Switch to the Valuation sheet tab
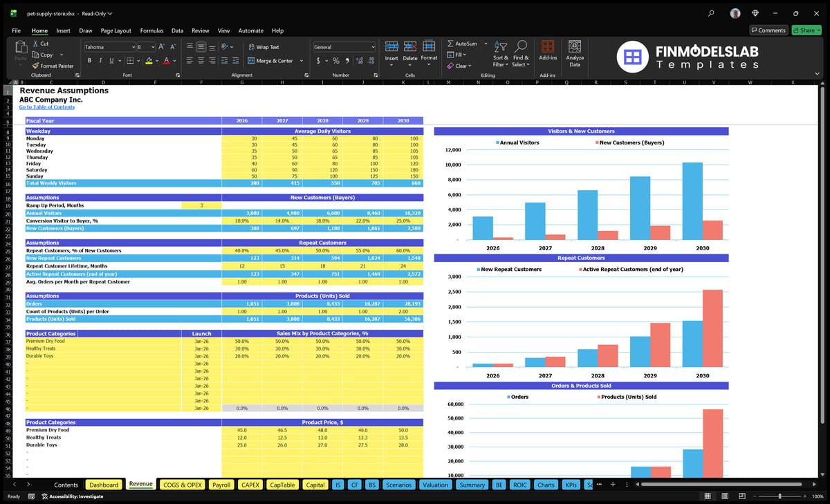Image resolution: width=830 pixels, height=504 pixels. click(435, 485)
